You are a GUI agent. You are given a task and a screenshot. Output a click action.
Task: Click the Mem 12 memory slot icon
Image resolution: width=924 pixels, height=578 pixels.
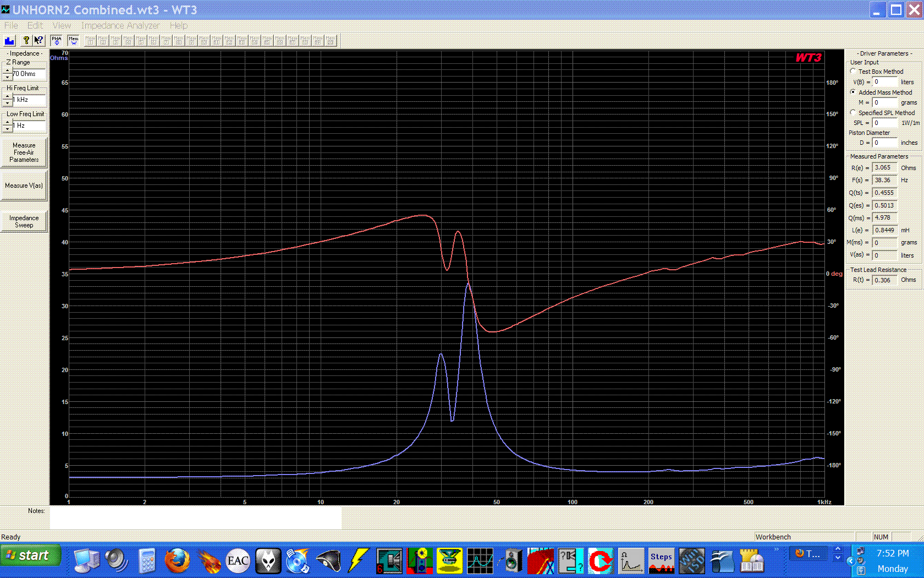[229, 41]
